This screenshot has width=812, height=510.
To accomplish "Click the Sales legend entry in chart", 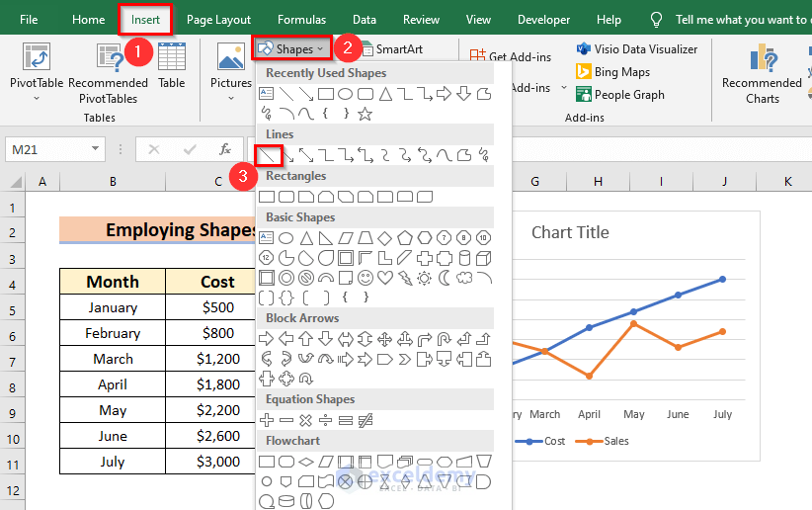I will [602, 441].
